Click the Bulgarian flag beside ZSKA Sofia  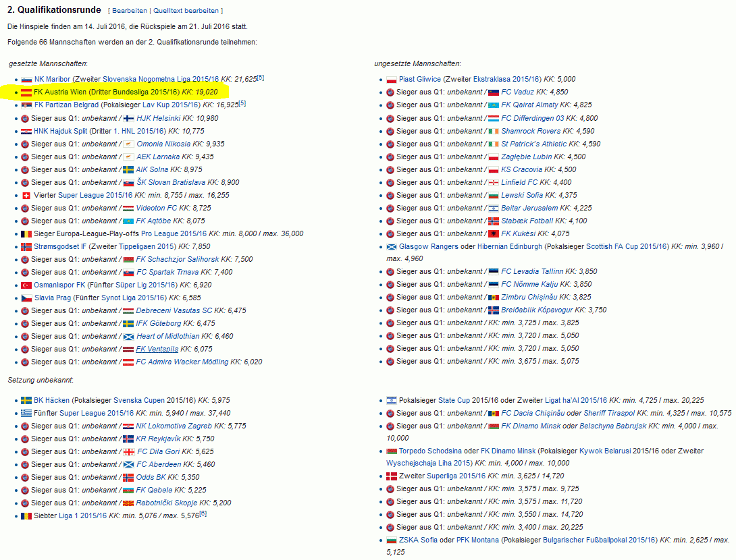click(x=392, y=540)
